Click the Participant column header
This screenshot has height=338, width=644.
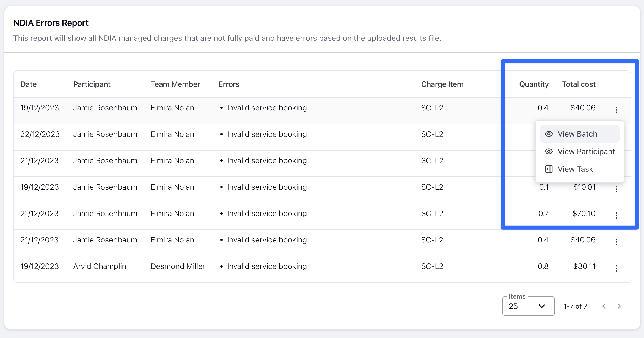pyautogui.click(x=92, y=84)
